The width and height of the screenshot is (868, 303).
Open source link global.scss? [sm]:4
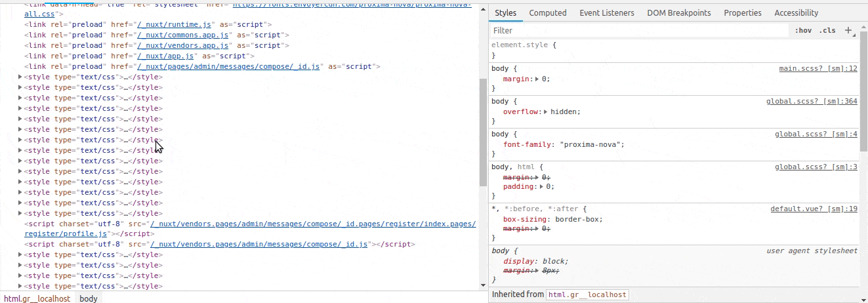click(x=816, y=134)
